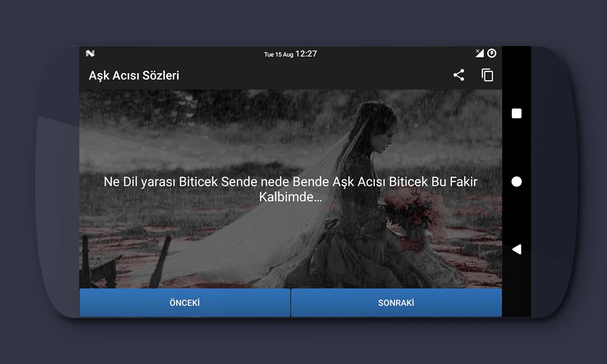Tap the Android home circle button
This screenshot has height=364, width=607.
pos(516,182)
